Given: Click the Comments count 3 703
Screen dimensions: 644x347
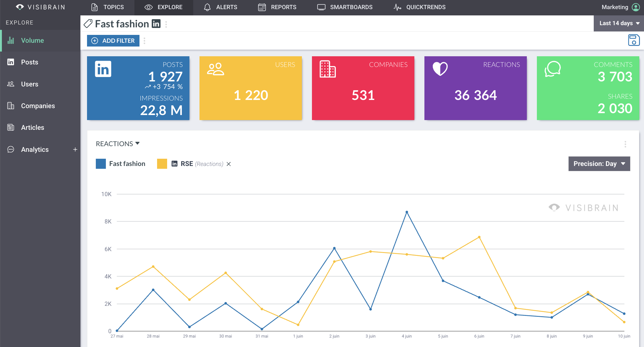Looking at the screenshot, I should [x=615, y=76].
